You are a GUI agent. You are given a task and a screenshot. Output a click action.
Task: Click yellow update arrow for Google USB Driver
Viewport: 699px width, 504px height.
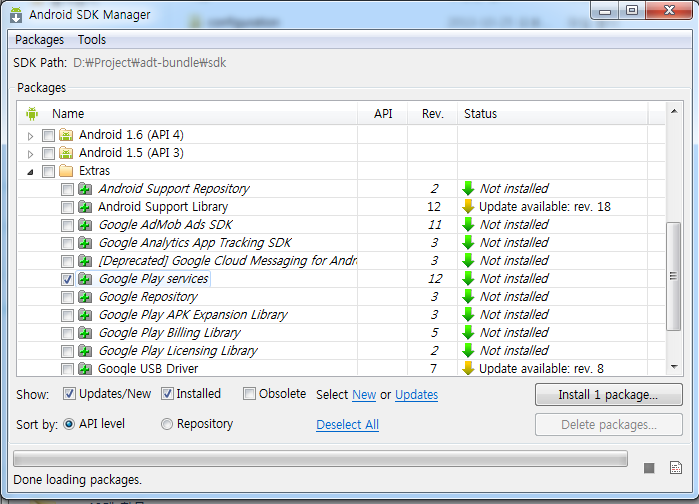(x=468, y=368)
